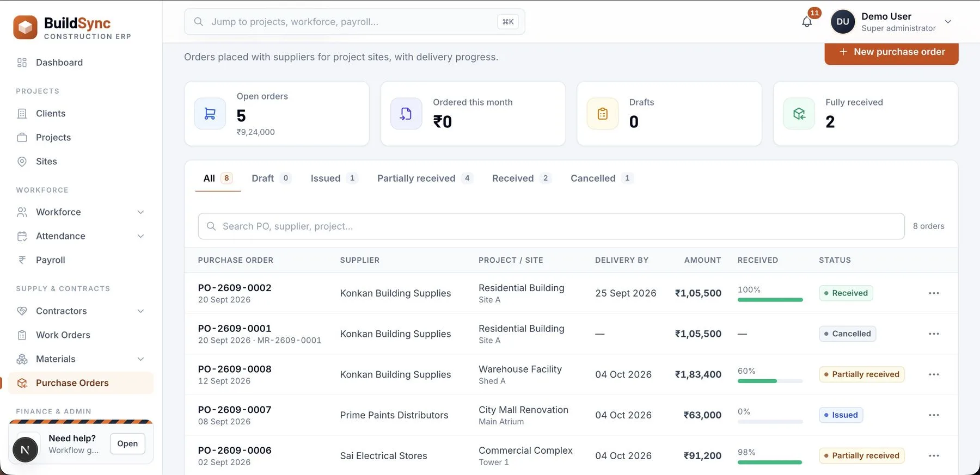Click Open in the Need help card

click(127, 444)
